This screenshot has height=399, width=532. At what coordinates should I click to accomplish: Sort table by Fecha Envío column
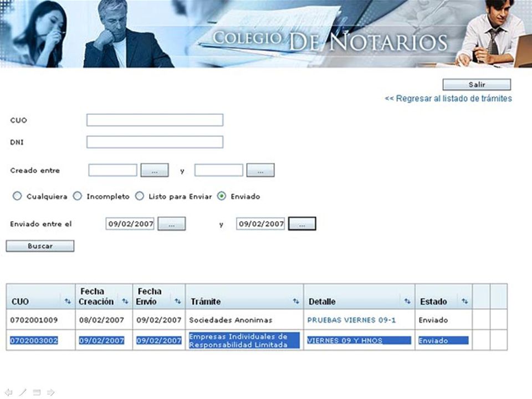178,301
